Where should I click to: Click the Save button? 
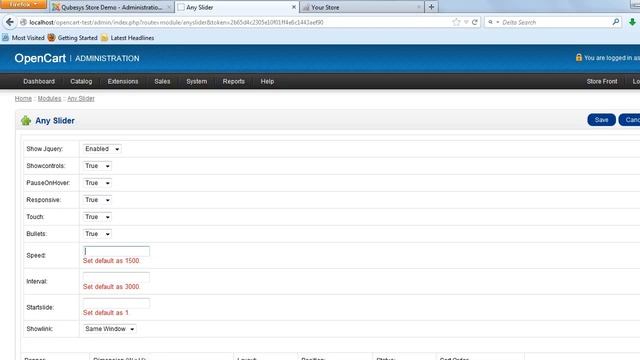[x=601, y=120]
